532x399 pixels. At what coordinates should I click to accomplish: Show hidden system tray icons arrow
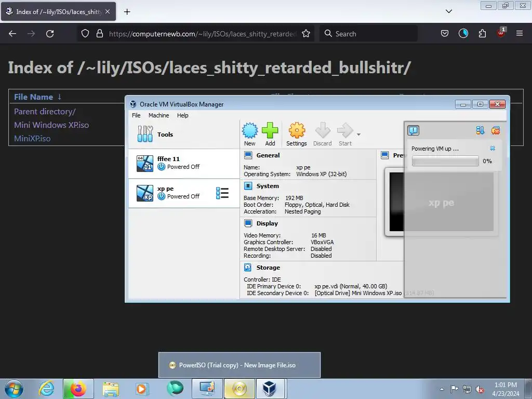[x=442, y=389]
